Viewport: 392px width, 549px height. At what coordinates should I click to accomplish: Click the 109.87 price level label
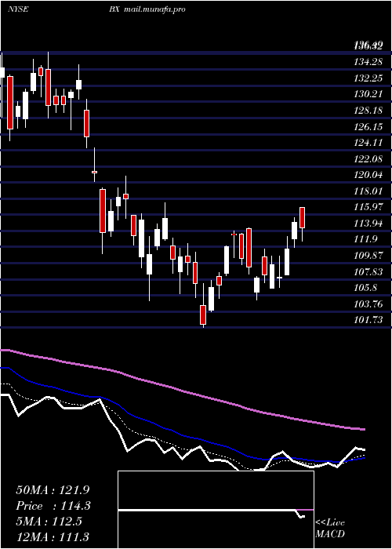click(x=368, y=256)
